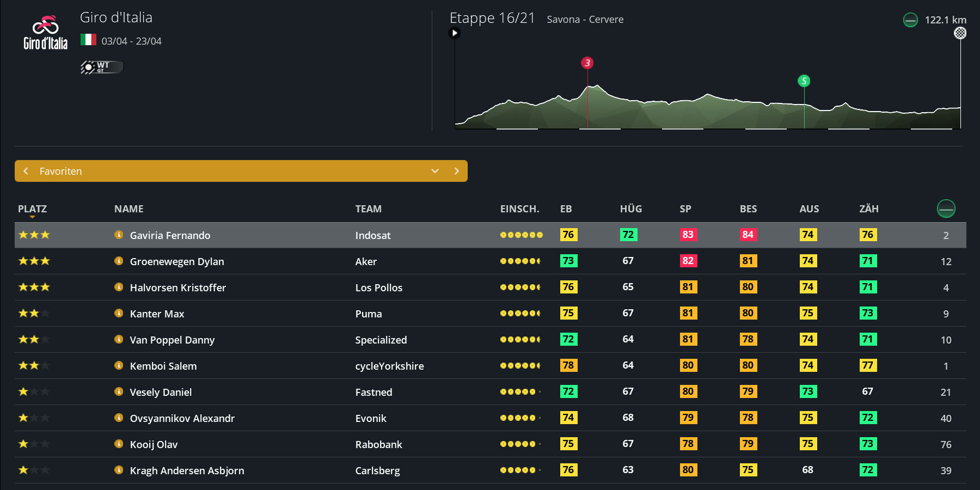This screenshot has height=490, width=980.
Task: Click the green sprint S marker
Action: coord(804,81)
